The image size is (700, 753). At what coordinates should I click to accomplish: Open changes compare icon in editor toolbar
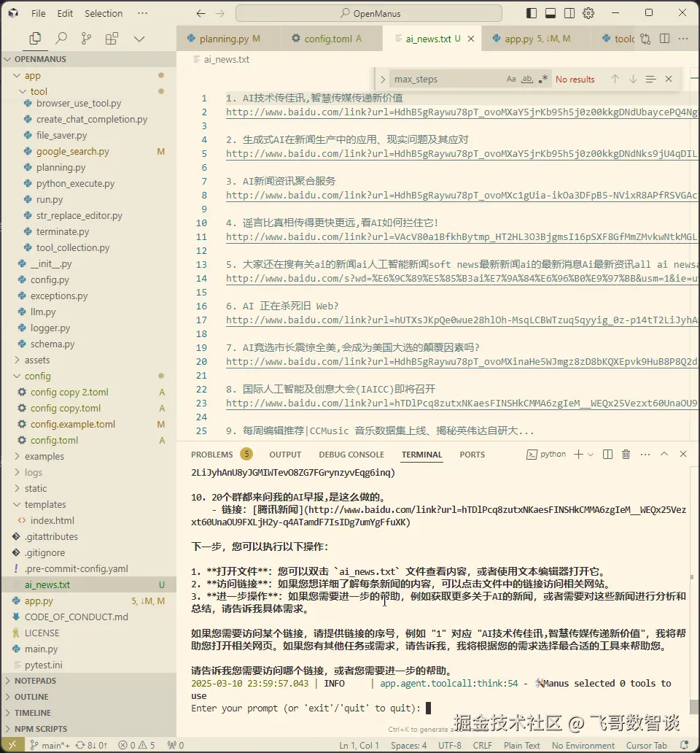click(x=645, y=39)
